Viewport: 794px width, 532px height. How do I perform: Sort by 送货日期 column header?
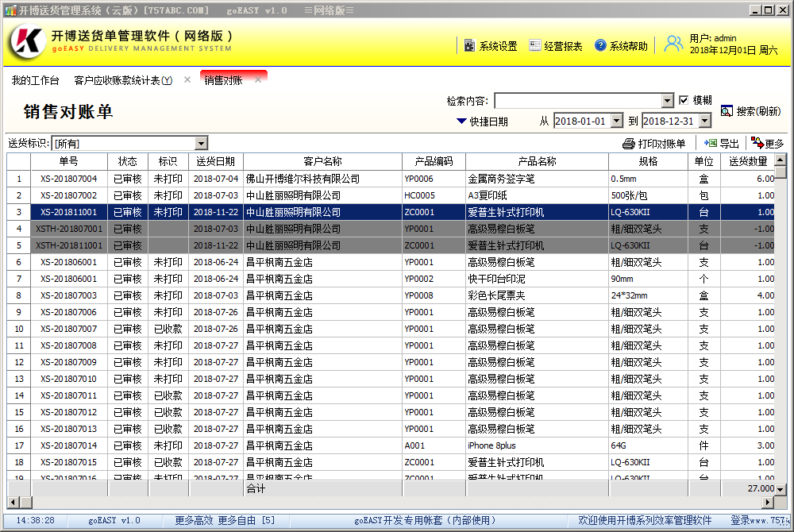tap(215, 161)
